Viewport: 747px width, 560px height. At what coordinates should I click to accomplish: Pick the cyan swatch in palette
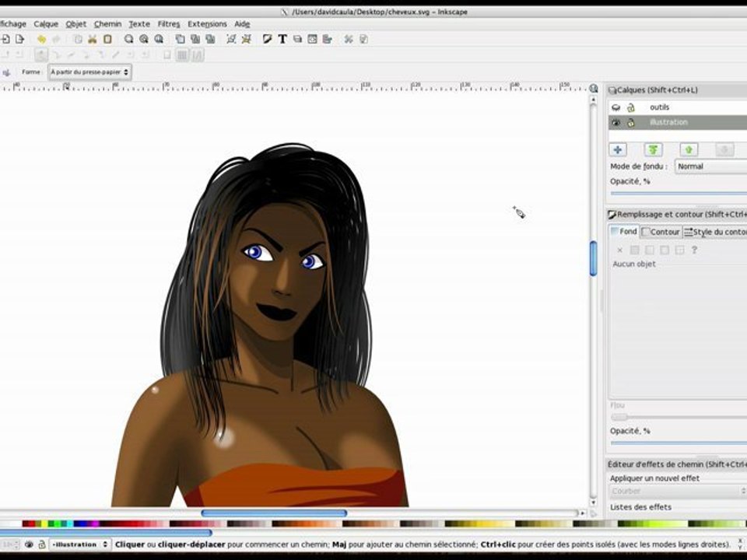pos(69,523)
